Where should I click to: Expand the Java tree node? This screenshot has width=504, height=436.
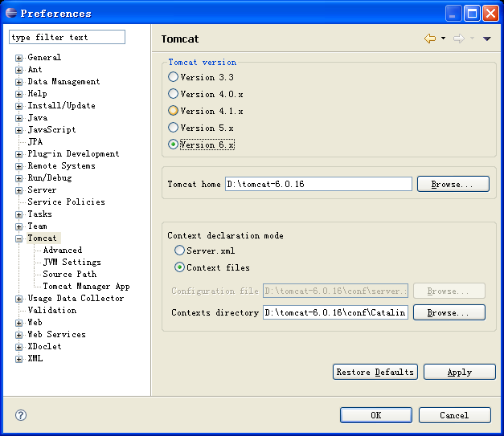(19, 118)
